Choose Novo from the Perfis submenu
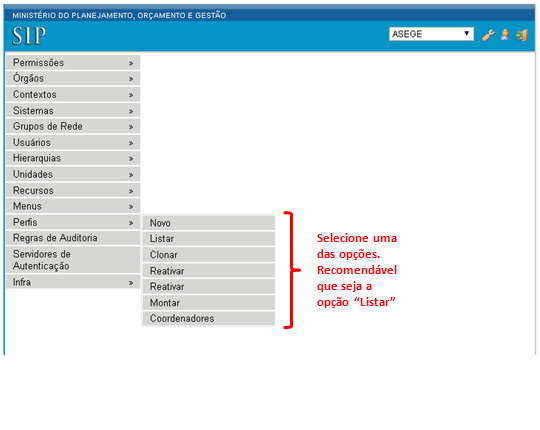 [209, 223]
